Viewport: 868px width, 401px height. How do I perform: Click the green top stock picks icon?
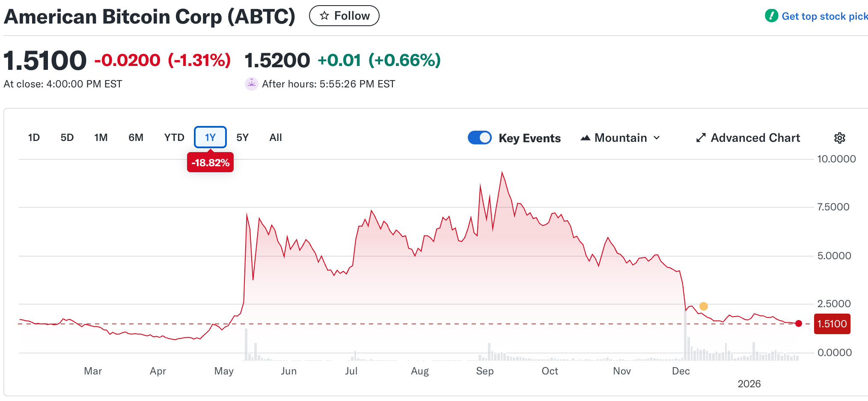tap(771, 16)
